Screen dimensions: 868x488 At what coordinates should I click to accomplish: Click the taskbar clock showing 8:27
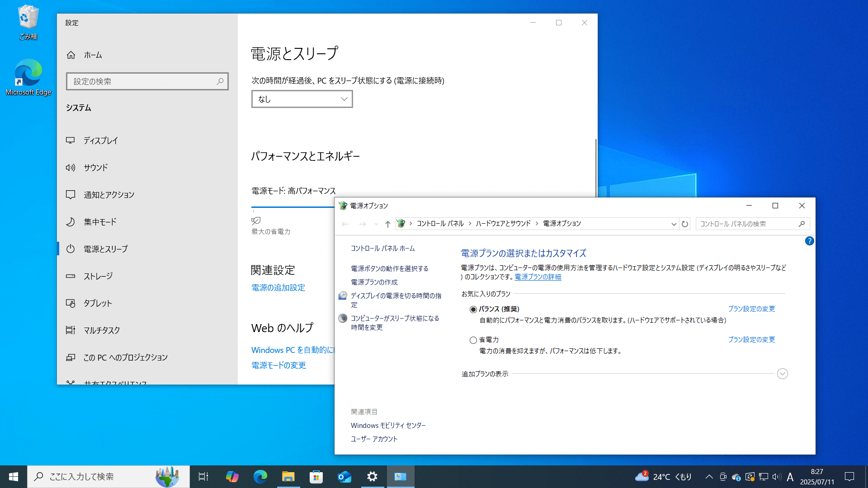[x=817, y=477]
